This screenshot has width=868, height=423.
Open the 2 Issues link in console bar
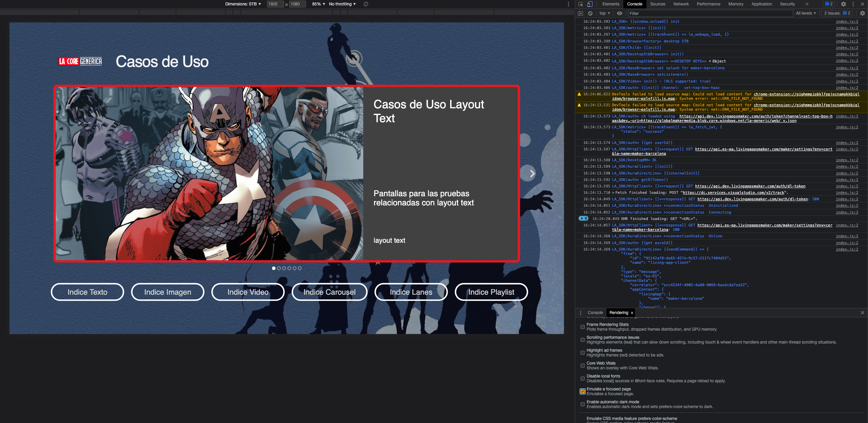point(837,13)
